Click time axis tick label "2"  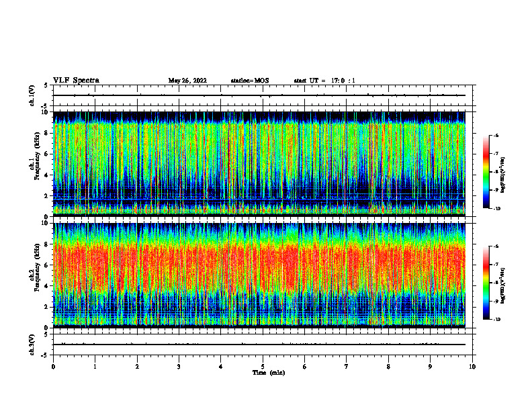[x=137, y=367]
